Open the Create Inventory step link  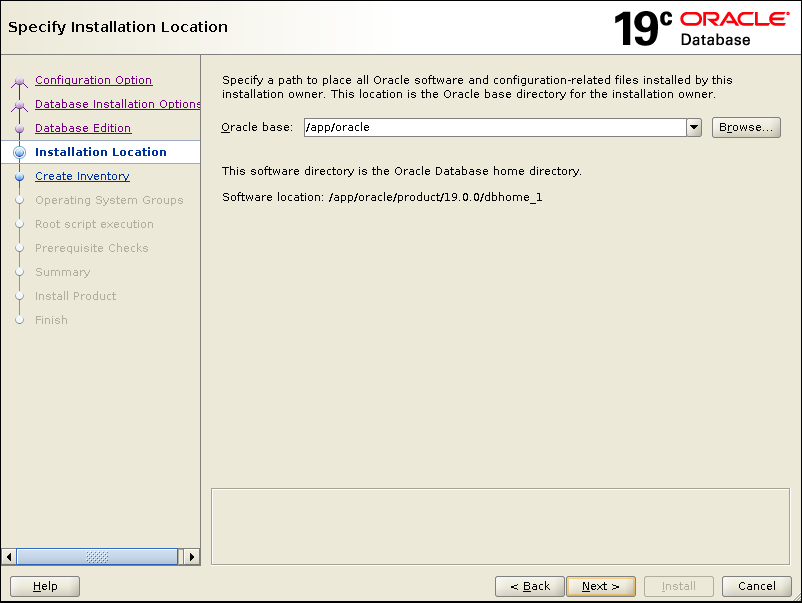pos(82,176)
